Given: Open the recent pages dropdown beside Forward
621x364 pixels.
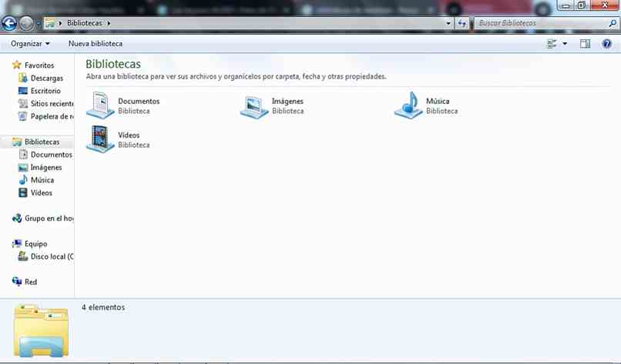Looking at the screenshot, I should click(38, 23).
